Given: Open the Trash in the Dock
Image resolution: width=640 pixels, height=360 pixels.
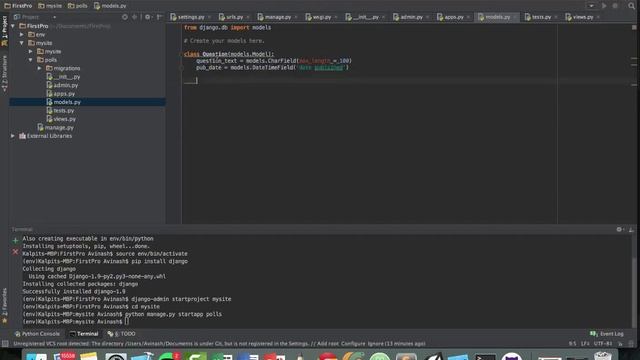Looking at the screenshot, I should coord(603,357).
